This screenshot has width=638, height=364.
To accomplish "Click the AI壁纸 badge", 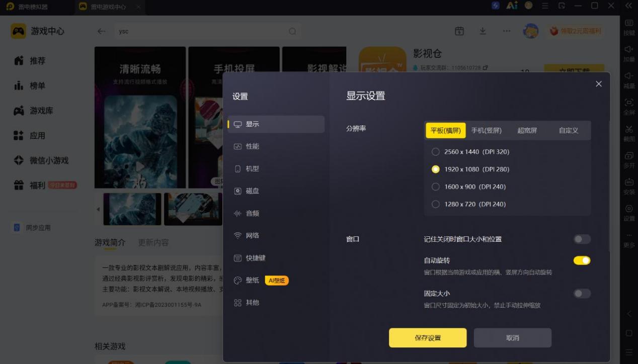I will (277, 281).
